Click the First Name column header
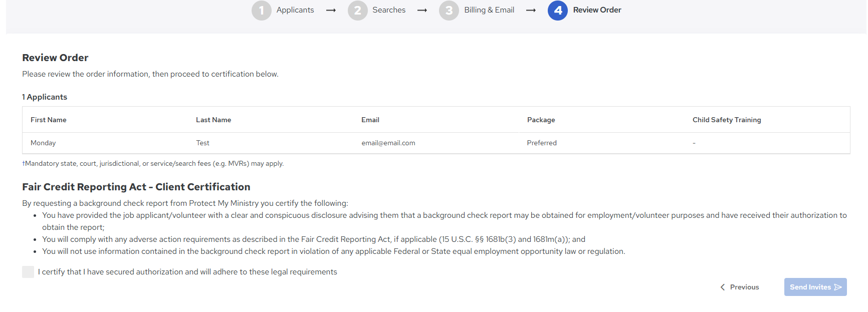The image size is (868, 312). tap(49, 120)
